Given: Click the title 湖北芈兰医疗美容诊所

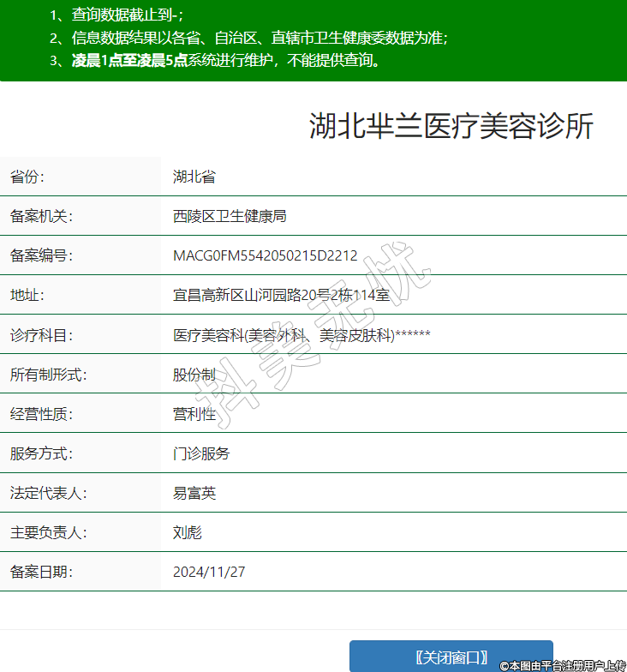Looking at the screenshot, I should (x=451, y=127).
